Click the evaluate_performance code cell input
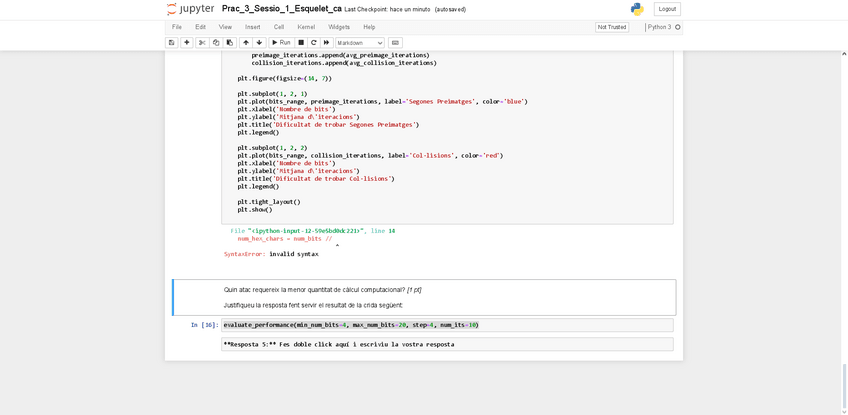The width and height of the screenshot is (848, 415). pos(447,325)
